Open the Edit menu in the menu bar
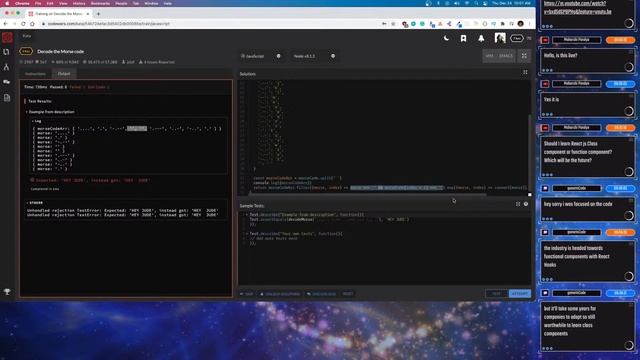The width and height of the screenshot is (640, 360). pos(50,3)
